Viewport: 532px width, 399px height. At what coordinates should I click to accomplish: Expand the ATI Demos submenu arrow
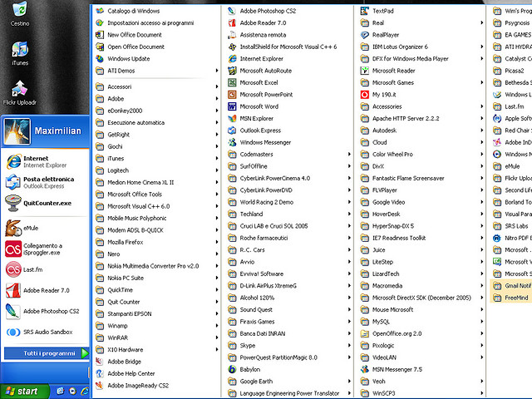click(x=217, y=70)
